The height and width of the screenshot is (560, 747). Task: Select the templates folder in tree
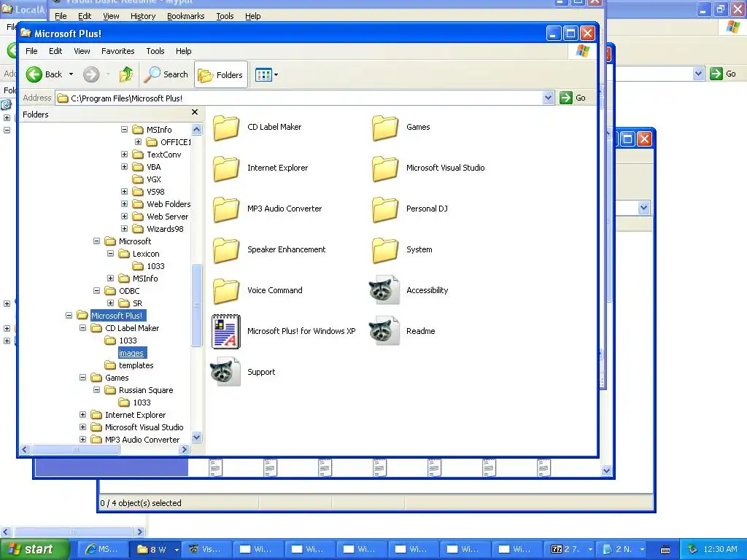(136, 365)
